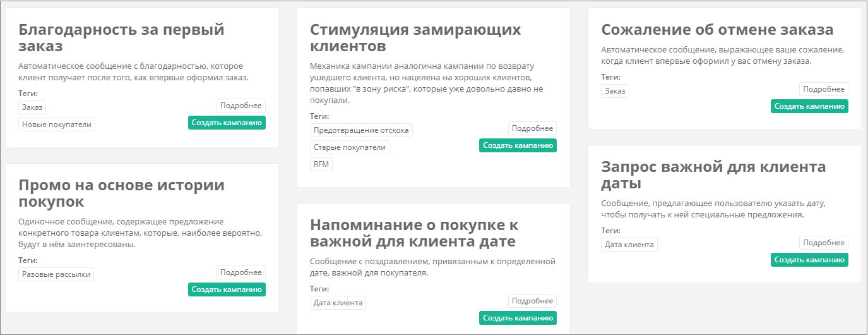Create campaign for Сожаление об отмене заказа

click(809, 106)
